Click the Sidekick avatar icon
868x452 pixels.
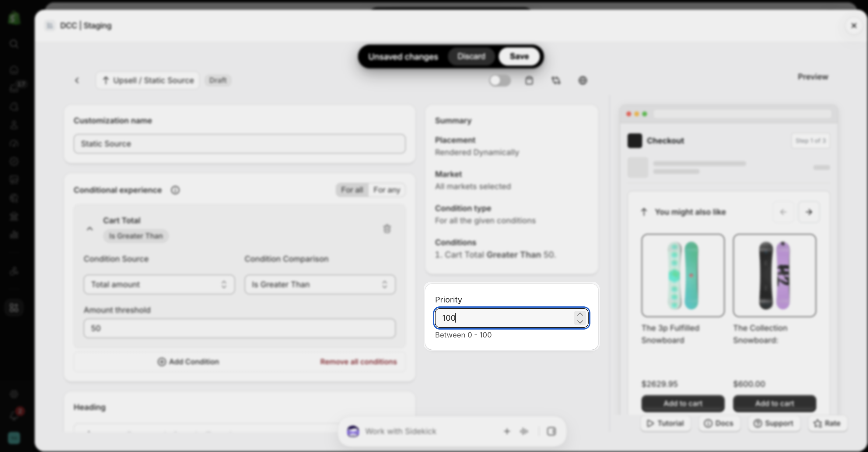tap(353, 431)
